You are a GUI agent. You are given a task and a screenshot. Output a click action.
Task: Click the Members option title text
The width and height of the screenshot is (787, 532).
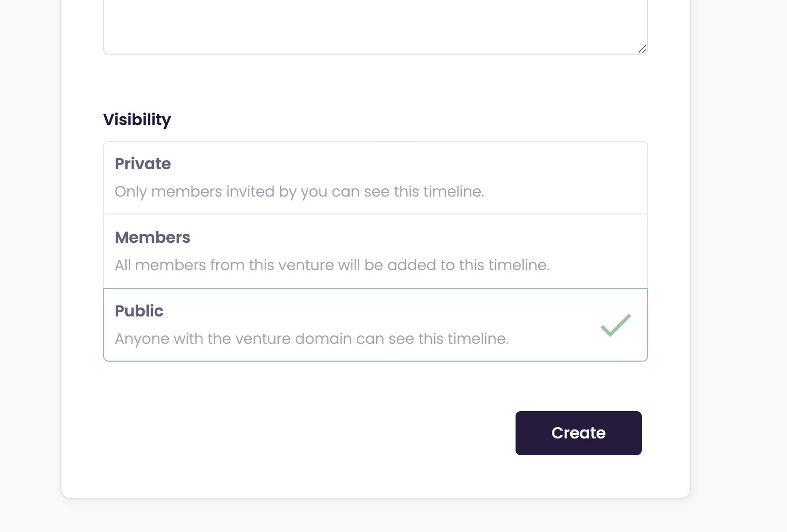tap(153, 238)
